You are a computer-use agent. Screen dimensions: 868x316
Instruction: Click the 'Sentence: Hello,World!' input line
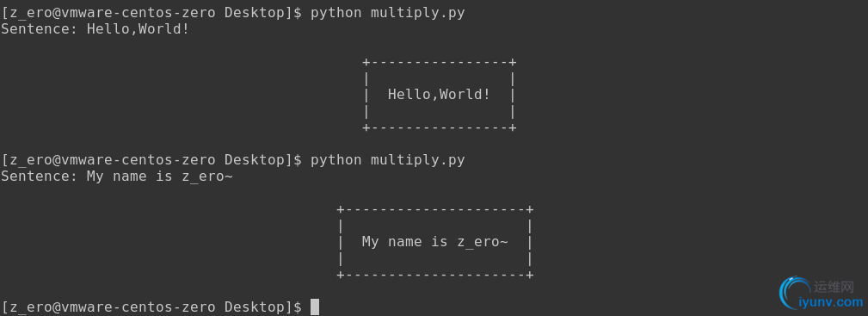(95, 28)
